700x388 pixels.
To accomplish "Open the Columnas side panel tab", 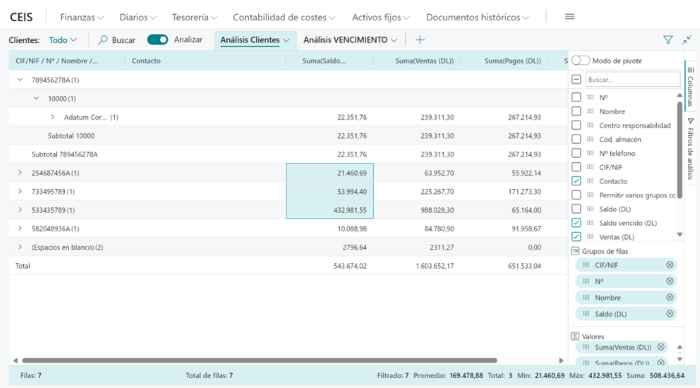I will (x=691, y=86).
